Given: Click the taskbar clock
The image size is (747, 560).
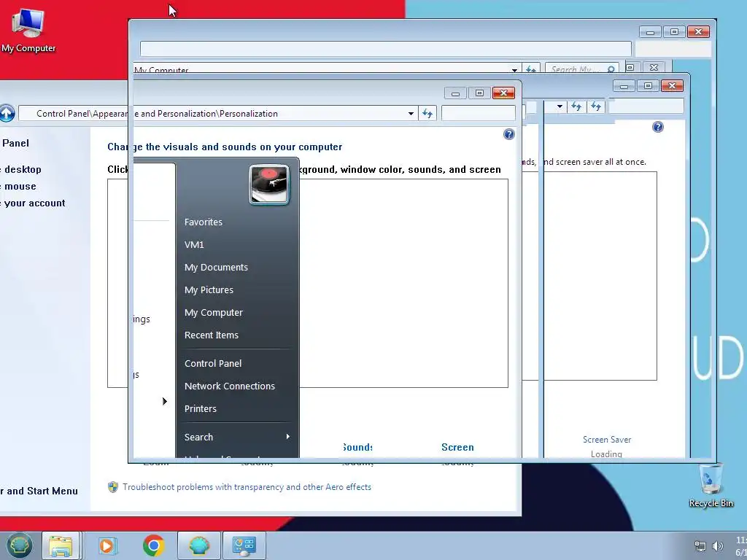Looking at the screenshot, I should pyautogui.click(x=741, y=545).
